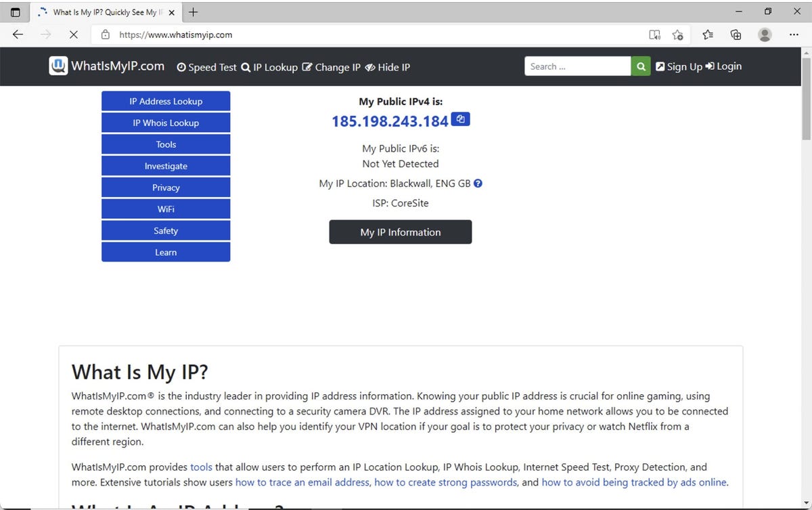Select the What Is My IP browser tab

[106, 12]
